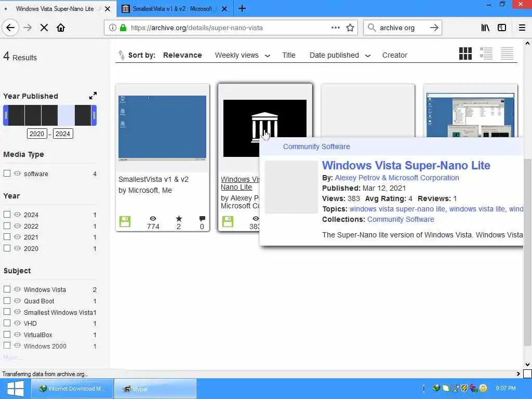
Task: Check the VHD subject checkbox
Action: point(7,323)
